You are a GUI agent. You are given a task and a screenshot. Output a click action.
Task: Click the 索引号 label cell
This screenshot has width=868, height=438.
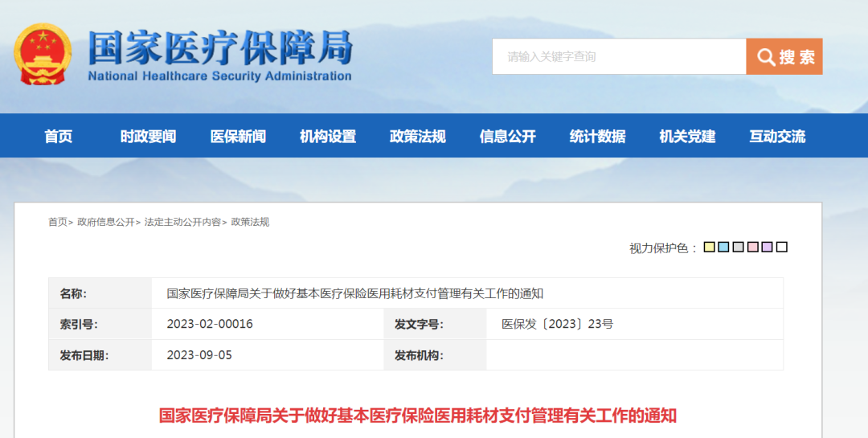(x=100, y=324)
